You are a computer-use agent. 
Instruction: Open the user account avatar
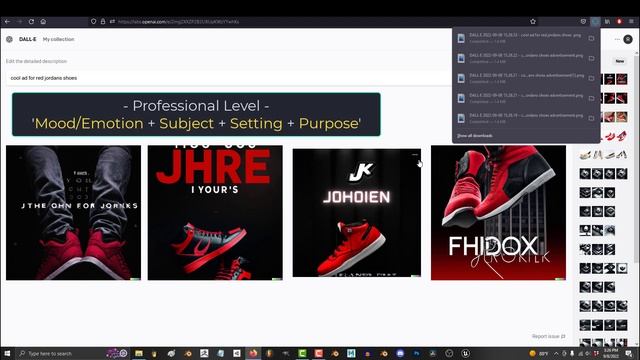click(x=628, y=39)
